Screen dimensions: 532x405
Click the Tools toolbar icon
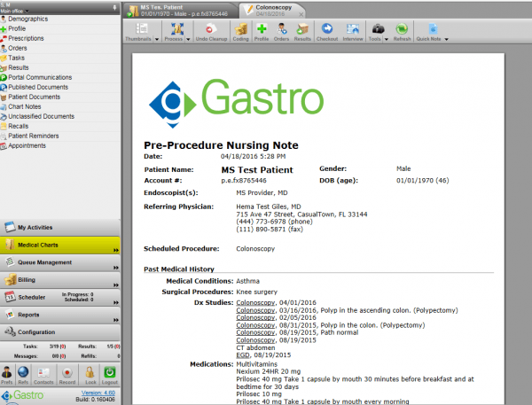(376, 32)
